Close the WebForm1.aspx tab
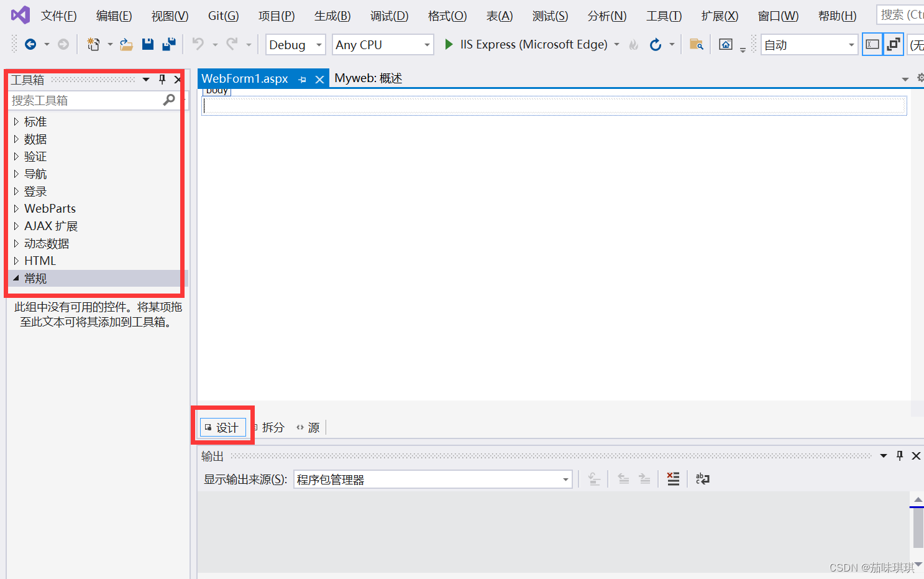924x579 pixels. 319,80
